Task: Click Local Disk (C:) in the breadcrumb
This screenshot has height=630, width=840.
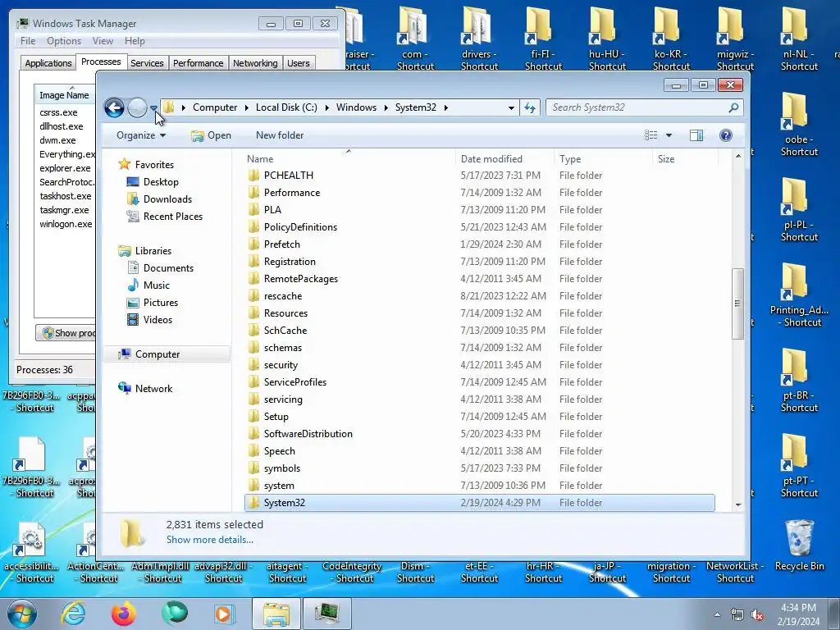Action: pos(286,107)
